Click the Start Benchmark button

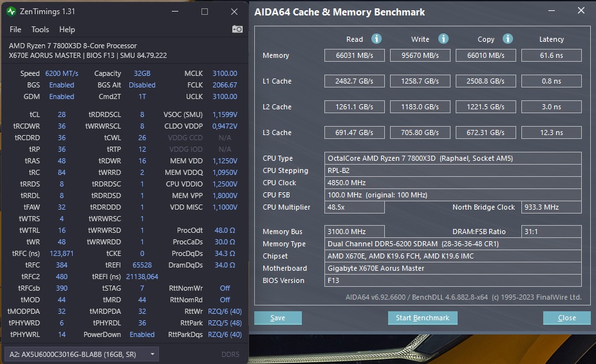(x=422, y=318)
